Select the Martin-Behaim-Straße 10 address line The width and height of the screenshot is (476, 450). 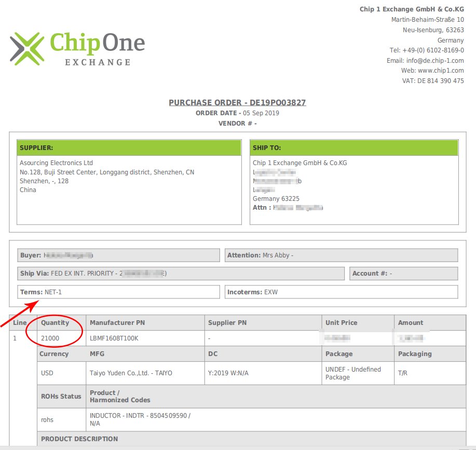tap(427, 19)
